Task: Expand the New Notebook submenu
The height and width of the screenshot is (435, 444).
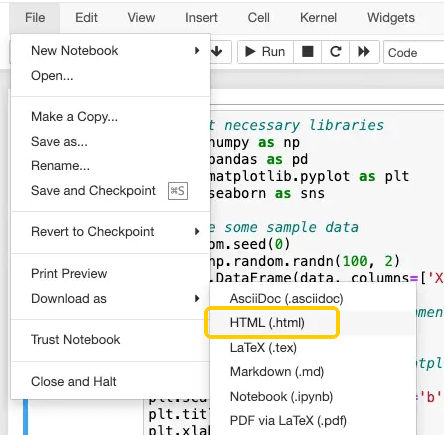Action: [110, 51]
